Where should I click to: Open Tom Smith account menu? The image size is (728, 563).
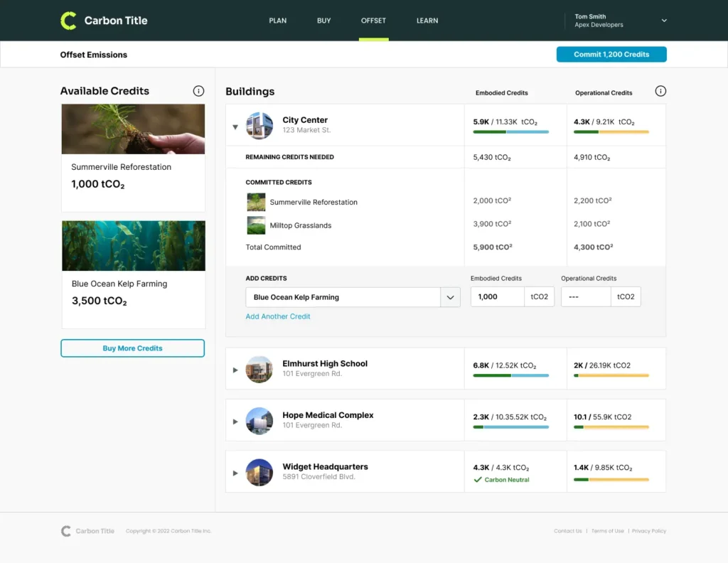coord(663,21)
